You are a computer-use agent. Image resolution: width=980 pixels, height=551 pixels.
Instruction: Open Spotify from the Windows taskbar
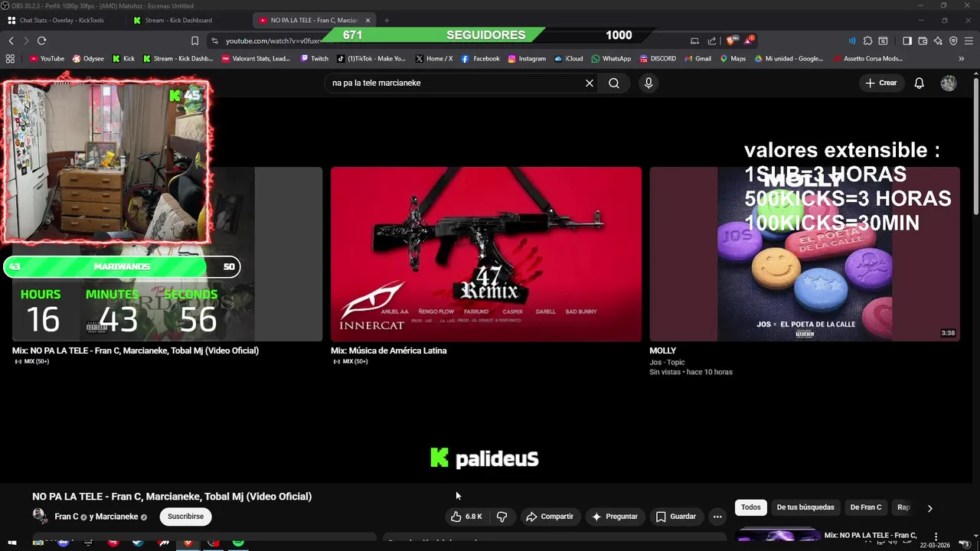(x=238, y=543)
